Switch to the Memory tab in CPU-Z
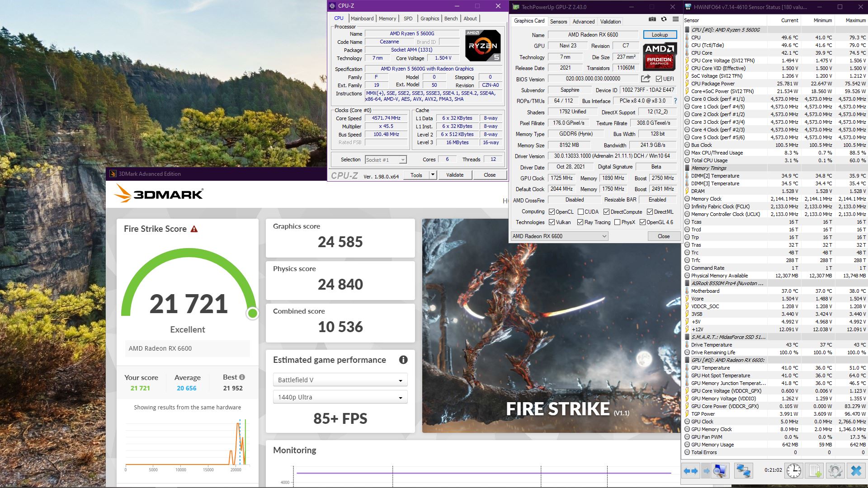The image size is (868, 488). click(x=387, y=19)
